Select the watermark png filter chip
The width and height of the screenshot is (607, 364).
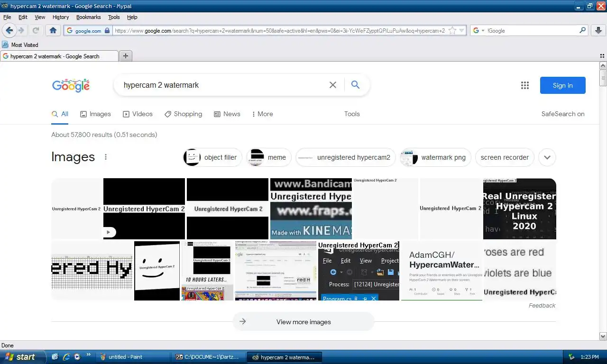435,157
